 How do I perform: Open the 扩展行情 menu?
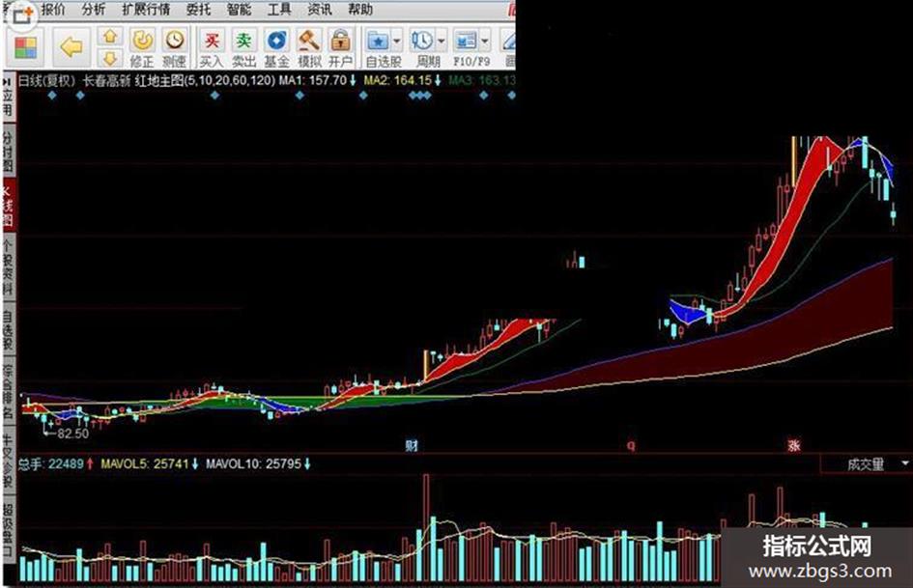click(146, 10)
